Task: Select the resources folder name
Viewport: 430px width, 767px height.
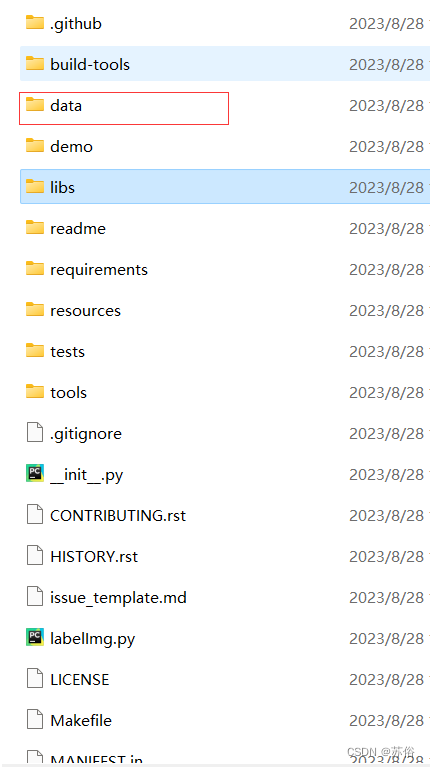Action: (85, 311)
